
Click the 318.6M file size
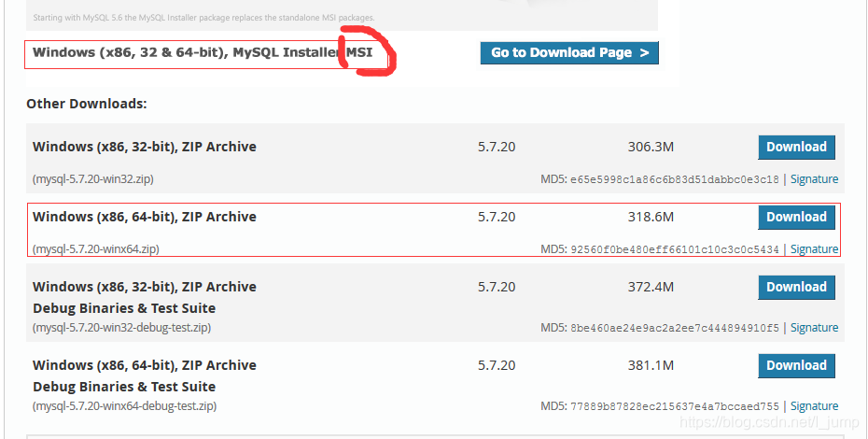[651, 217]
